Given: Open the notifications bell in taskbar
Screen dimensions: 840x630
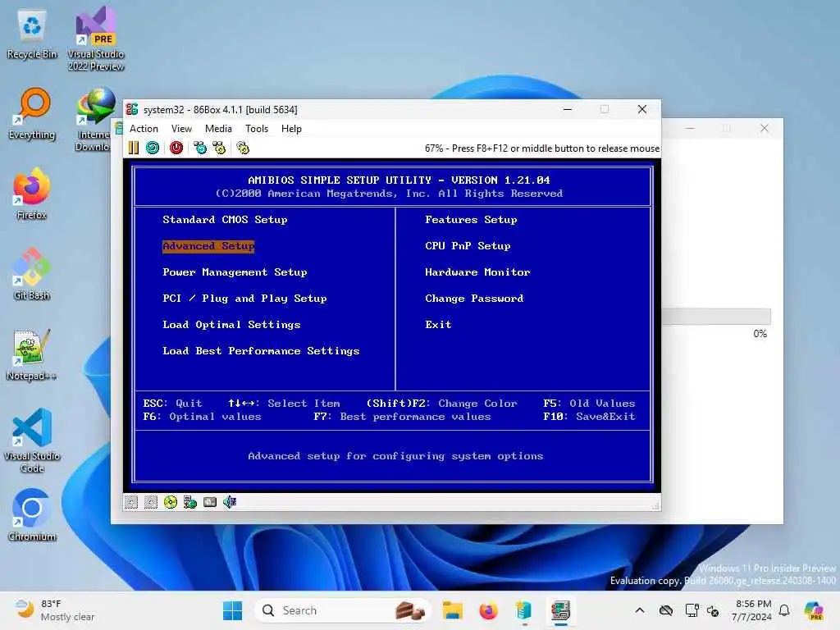Looking at the screenshot, I should tap(784, 610).
